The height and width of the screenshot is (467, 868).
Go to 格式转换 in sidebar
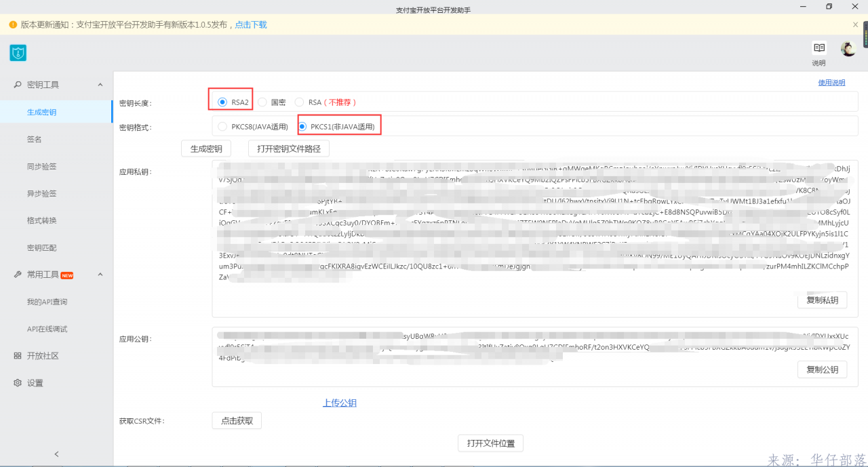pos(41,220)
